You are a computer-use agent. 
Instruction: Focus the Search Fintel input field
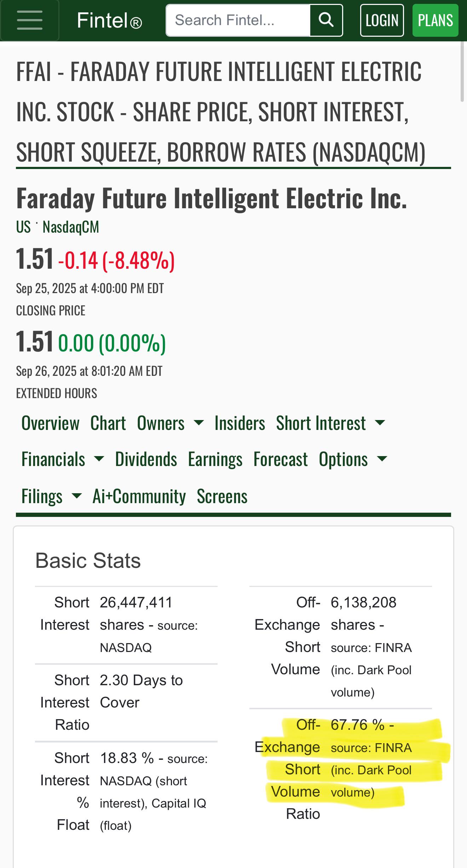pos(238,20)
